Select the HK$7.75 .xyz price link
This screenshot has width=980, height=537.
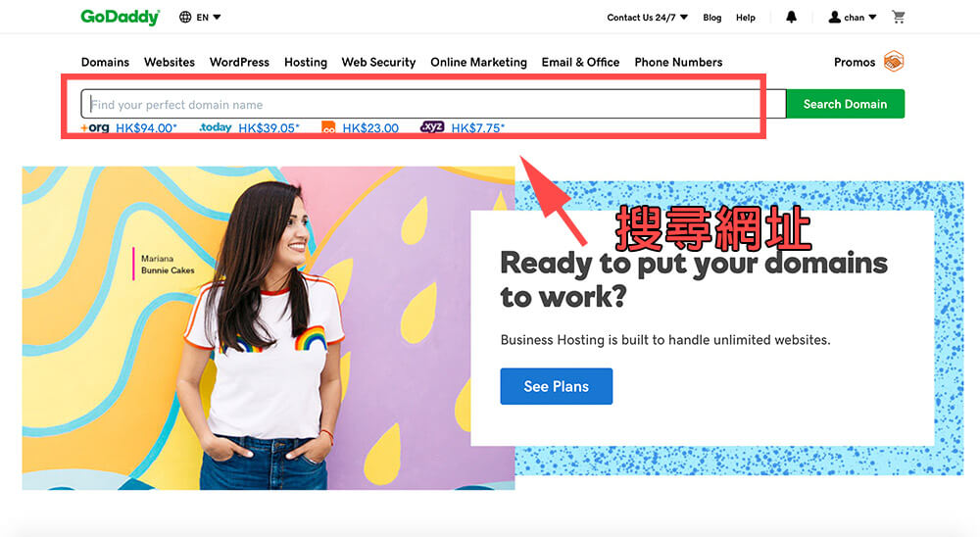(477, 128)
